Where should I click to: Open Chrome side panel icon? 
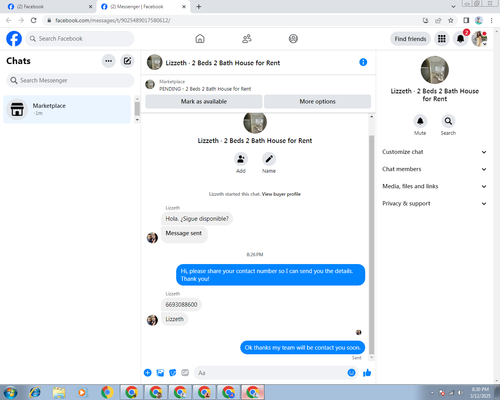pyautogui.click(x=466, y=20)
